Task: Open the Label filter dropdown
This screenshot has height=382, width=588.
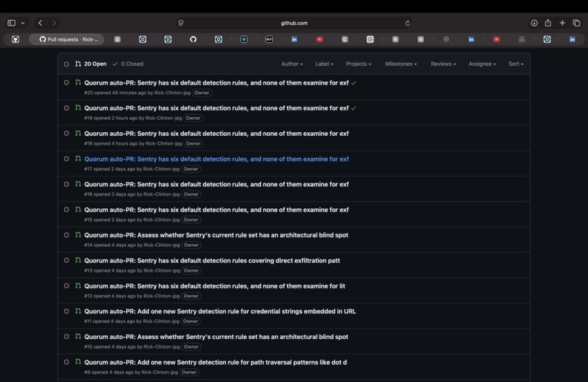Action: (x=324, y=64)
